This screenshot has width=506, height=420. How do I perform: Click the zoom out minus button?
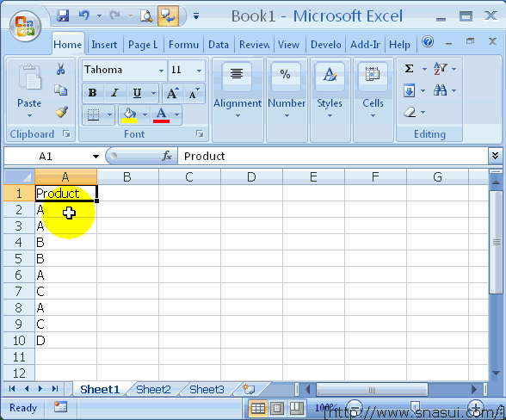coord(355,407)
